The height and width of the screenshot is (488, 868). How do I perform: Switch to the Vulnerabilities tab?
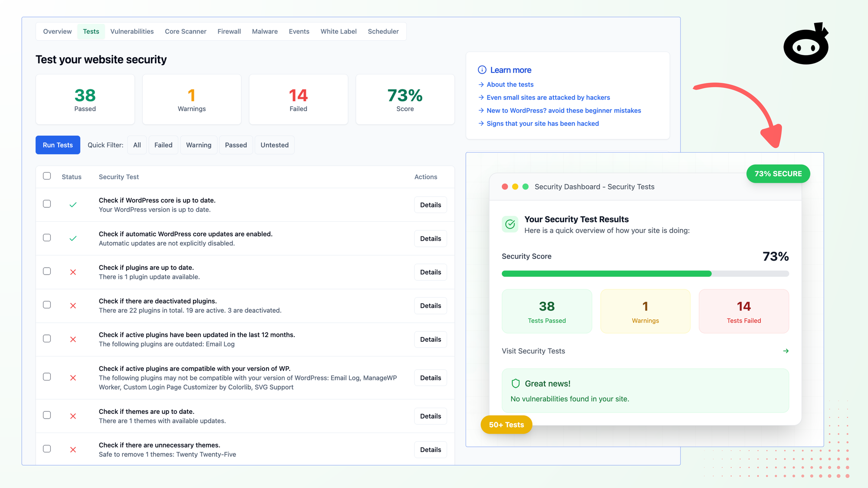(x=132, y=31)
